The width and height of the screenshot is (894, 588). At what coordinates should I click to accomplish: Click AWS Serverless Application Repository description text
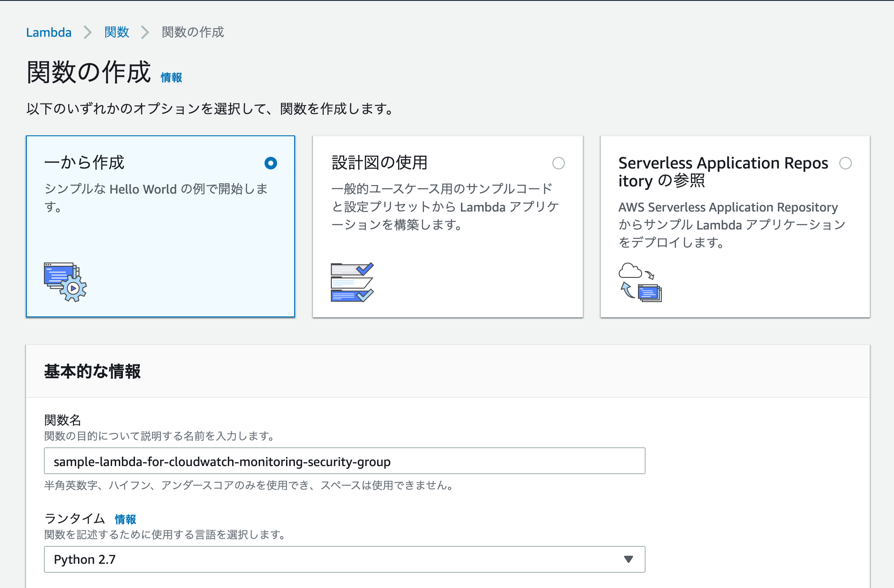coord(732,225)
